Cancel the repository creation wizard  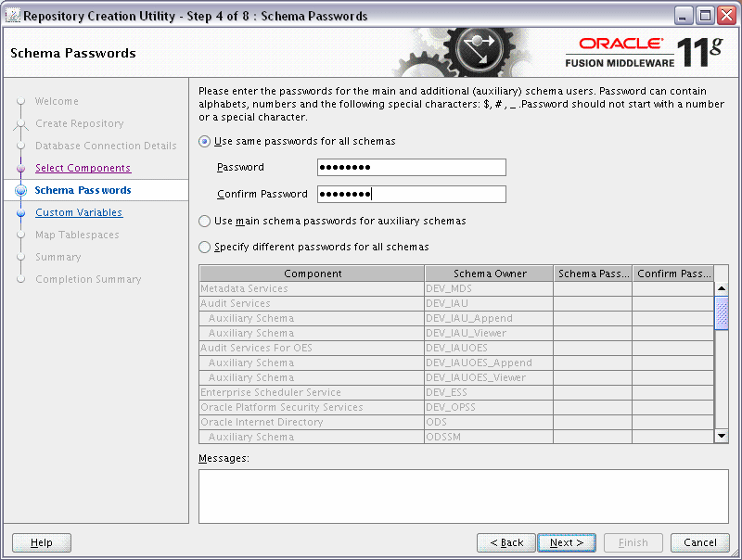pyautogui.click(x=699, y=542)
